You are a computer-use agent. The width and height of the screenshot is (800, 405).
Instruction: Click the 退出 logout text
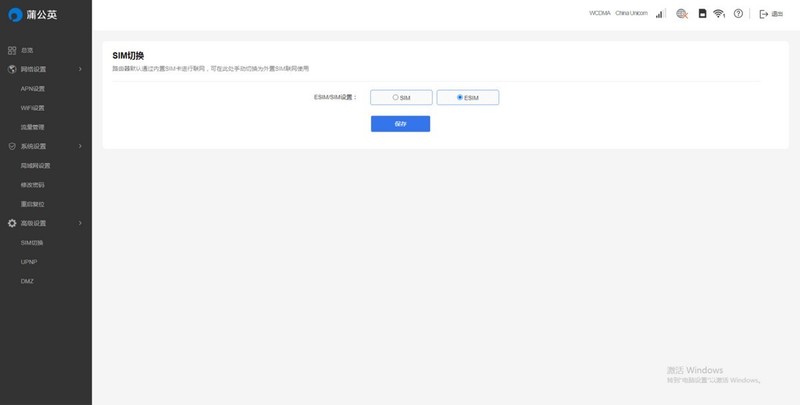777,14
